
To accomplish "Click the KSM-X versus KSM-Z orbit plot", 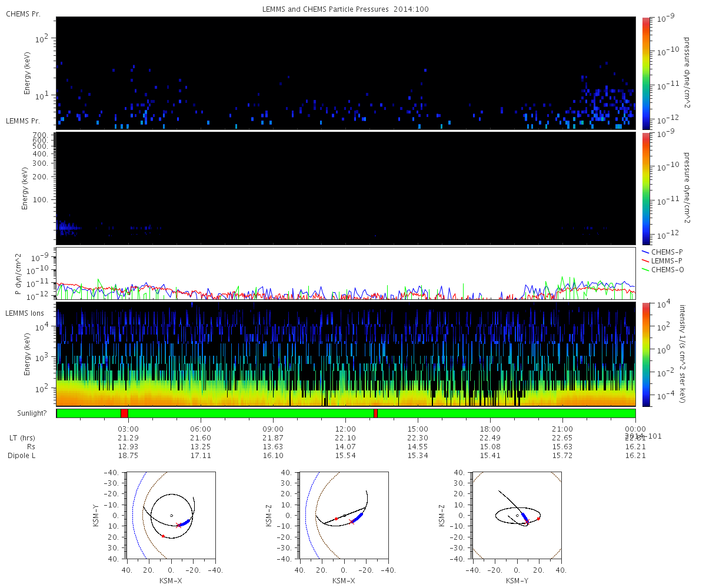I will (344, 515).
